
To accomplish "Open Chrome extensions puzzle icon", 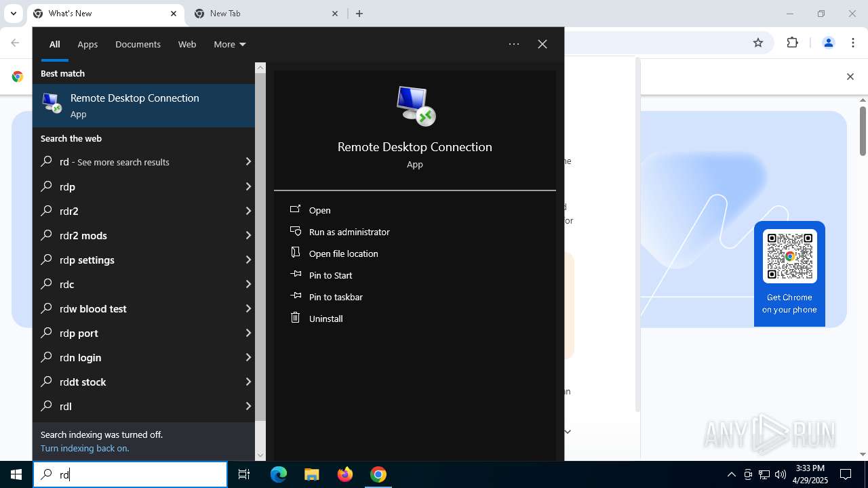I will tap(793, 43).
